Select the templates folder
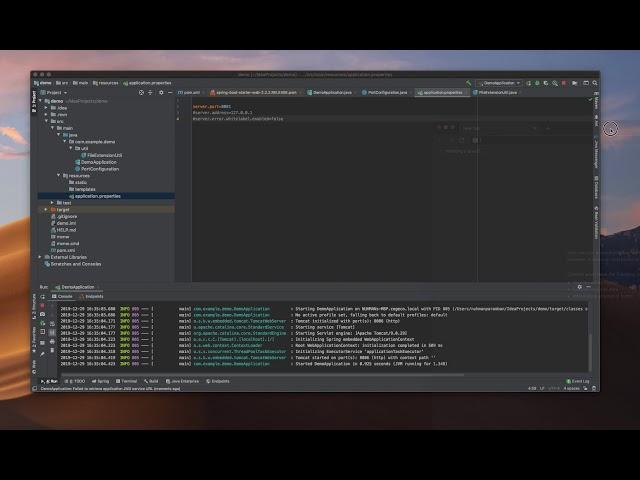Image resolution: width=640 pixels, height=480 pixels. coord(82,189)
